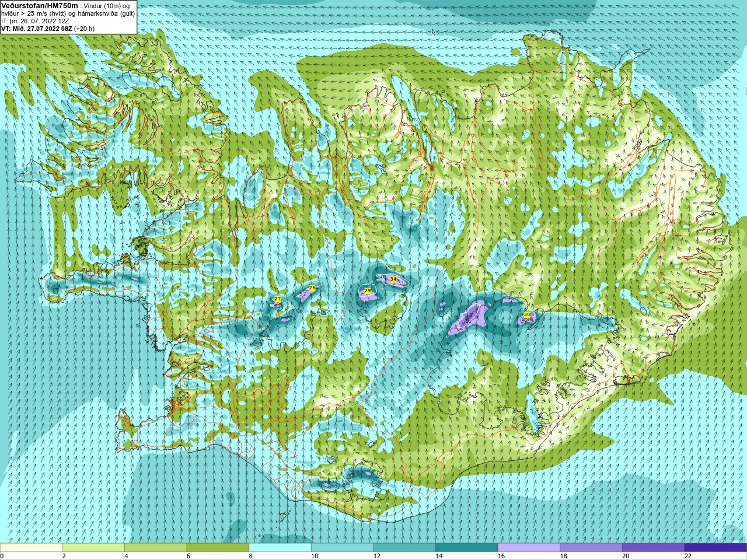The image size is (747, 560).
Task: Click the yellow gust label 26
Action: (x=312, y=288)
